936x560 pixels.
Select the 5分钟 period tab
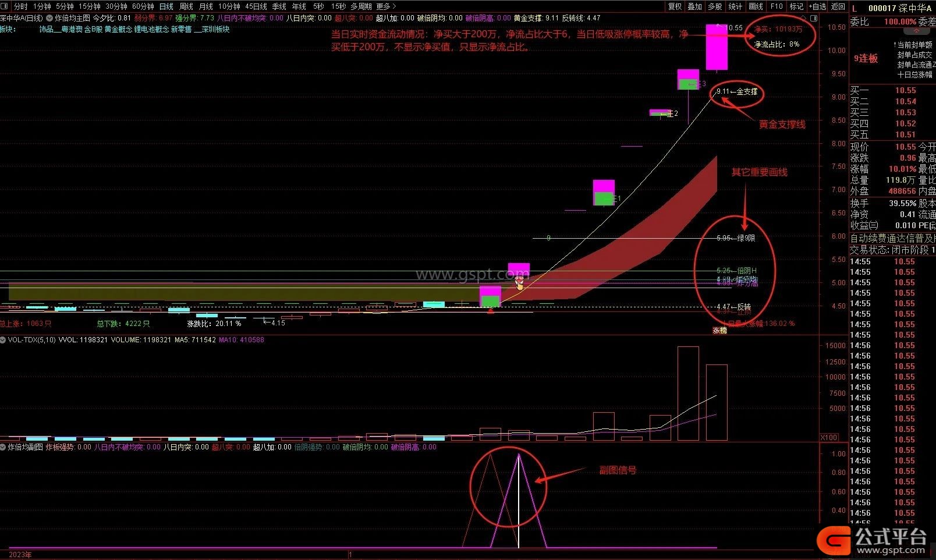65,6
